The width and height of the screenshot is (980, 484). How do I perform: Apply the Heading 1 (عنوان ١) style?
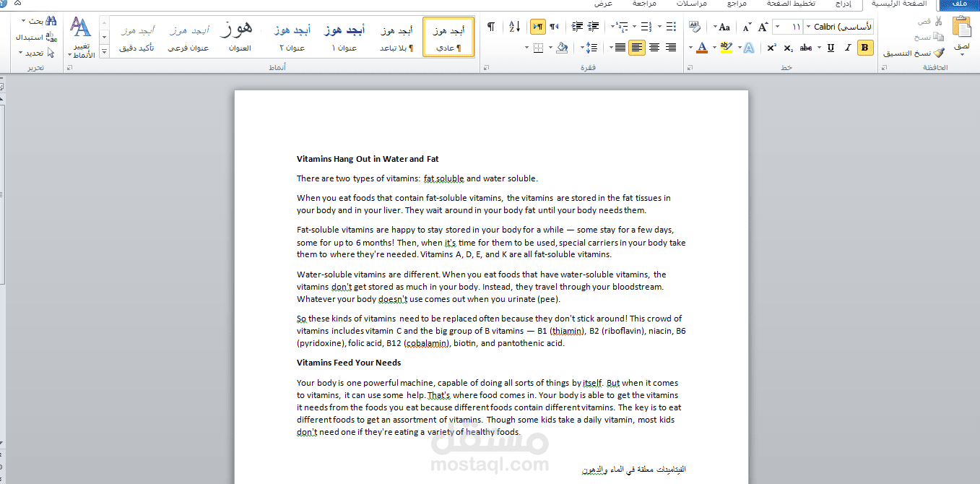pos(344,37)
